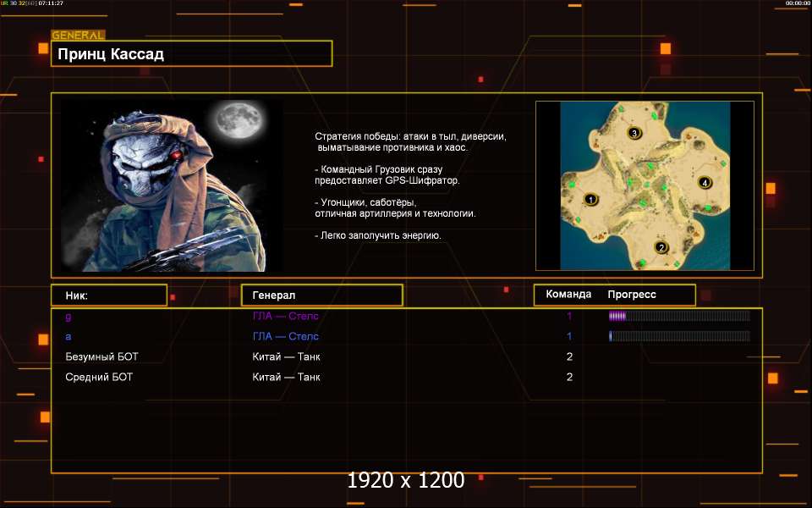Select player nickname g

(x=69, y=316)
